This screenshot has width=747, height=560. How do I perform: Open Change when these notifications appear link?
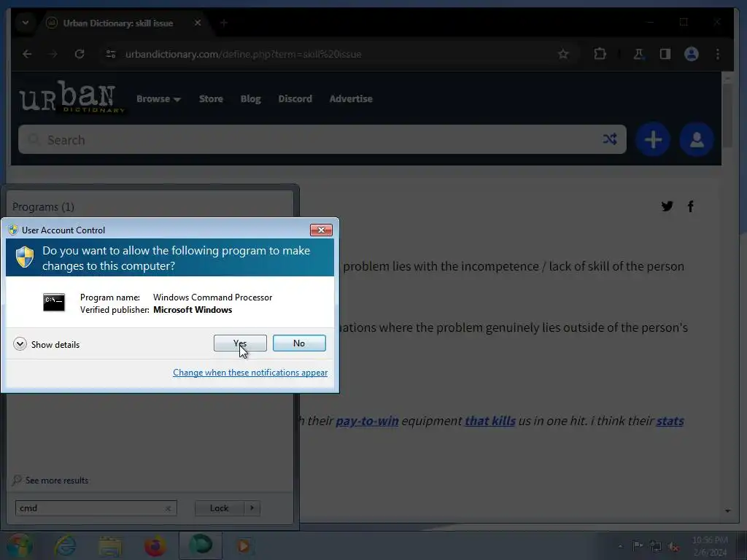[x=250, y=373]
